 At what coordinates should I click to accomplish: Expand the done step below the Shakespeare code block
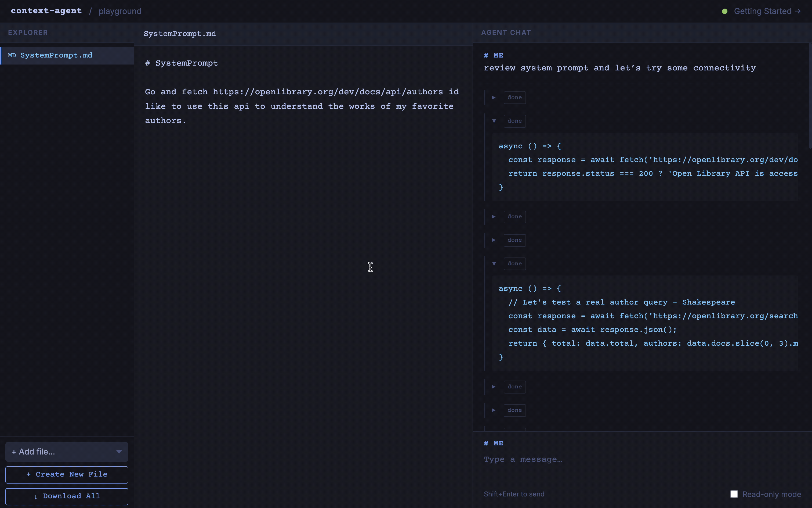[494, 387]
